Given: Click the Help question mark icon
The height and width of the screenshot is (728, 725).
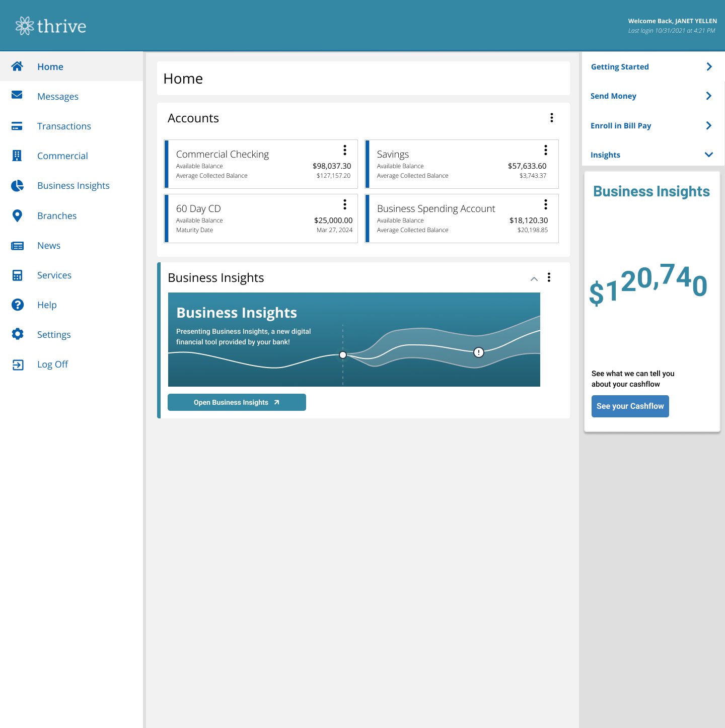Looking at the screenshot, I should pos(17,305).
